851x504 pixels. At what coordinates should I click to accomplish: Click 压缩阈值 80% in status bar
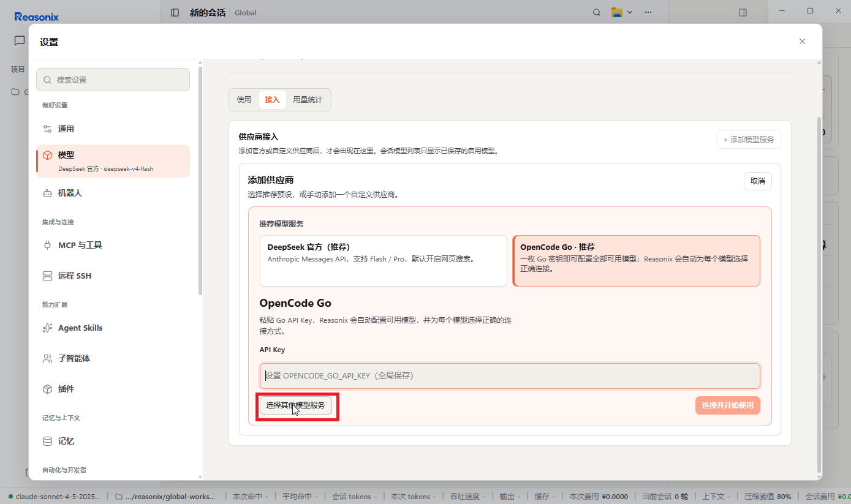click(768, 497)
